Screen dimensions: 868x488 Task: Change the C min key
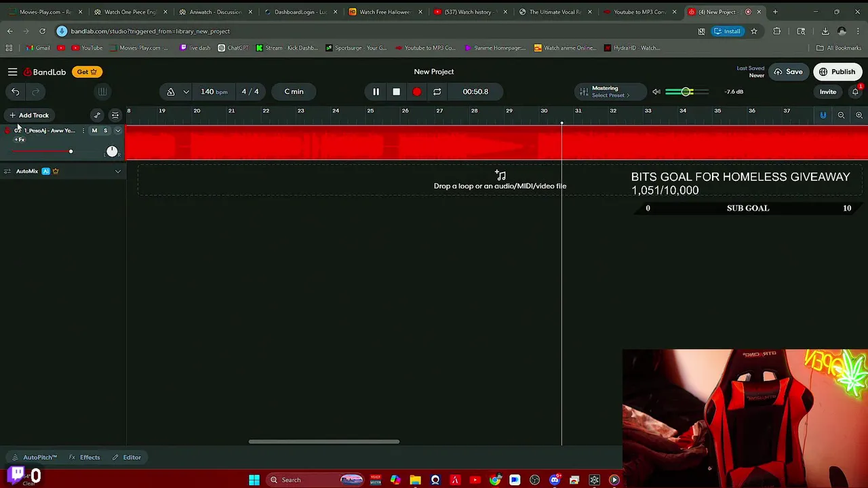click(294, 91)
